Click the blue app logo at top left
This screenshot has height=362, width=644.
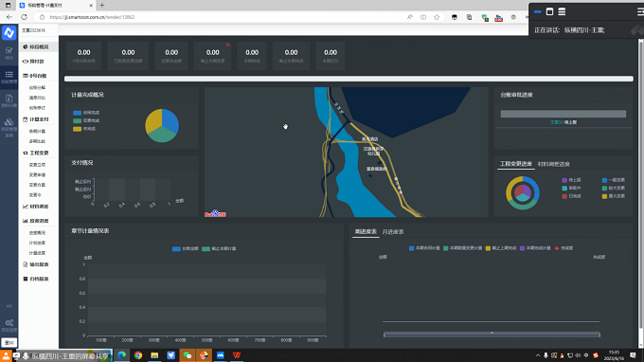(x=9, y=32)
